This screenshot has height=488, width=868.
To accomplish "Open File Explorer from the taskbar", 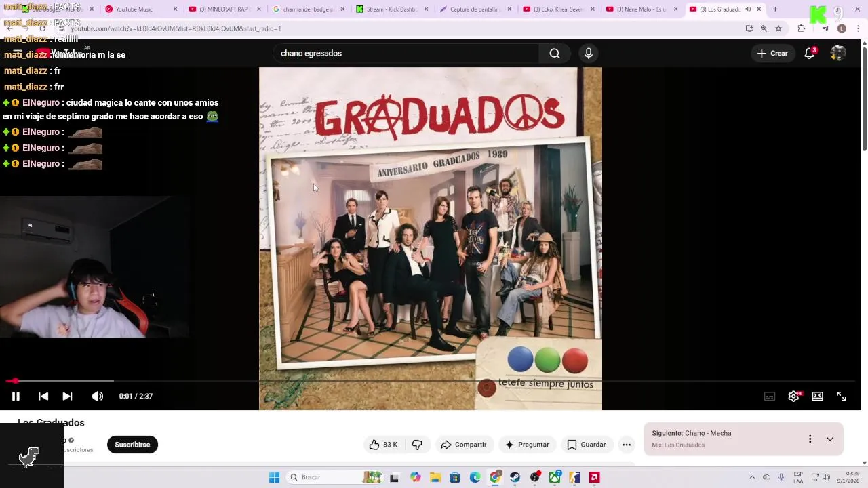I will [x=435, y=477].
